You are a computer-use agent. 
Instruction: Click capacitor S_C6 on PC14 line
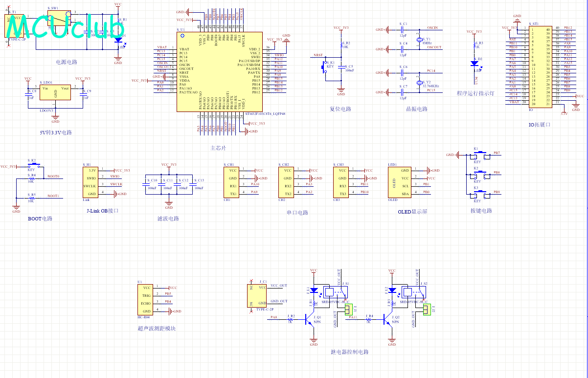coord(402,72)
